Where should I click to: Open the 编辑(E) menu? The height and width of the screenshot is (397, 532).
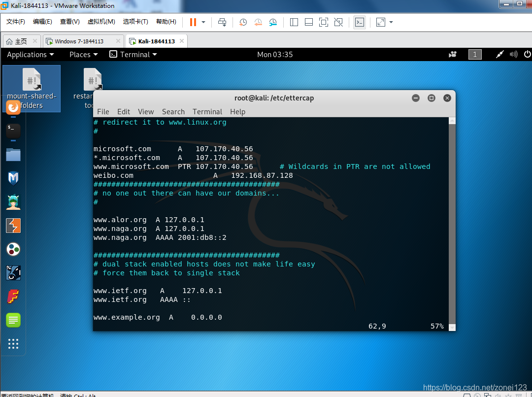click(42, 22)
